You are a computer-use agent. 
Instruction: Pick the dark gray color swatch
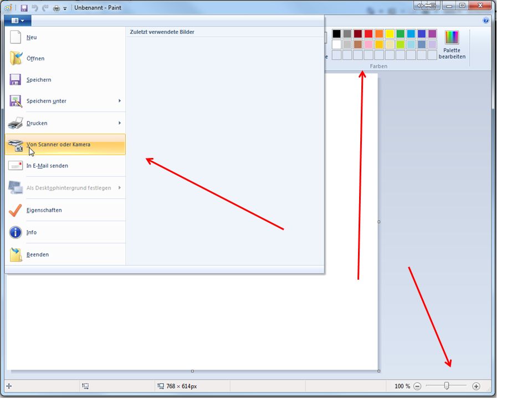(347, 34)
